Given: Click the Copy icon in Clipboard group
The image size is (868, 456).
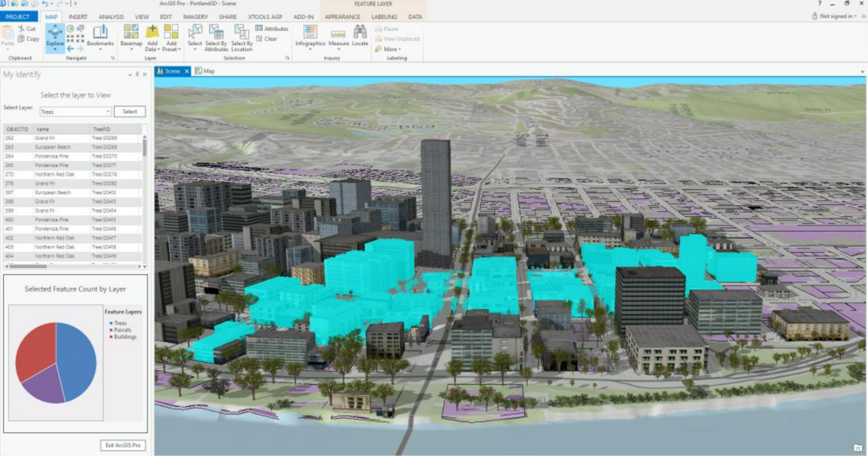Looking at the screenshot, I should [22, 39].
